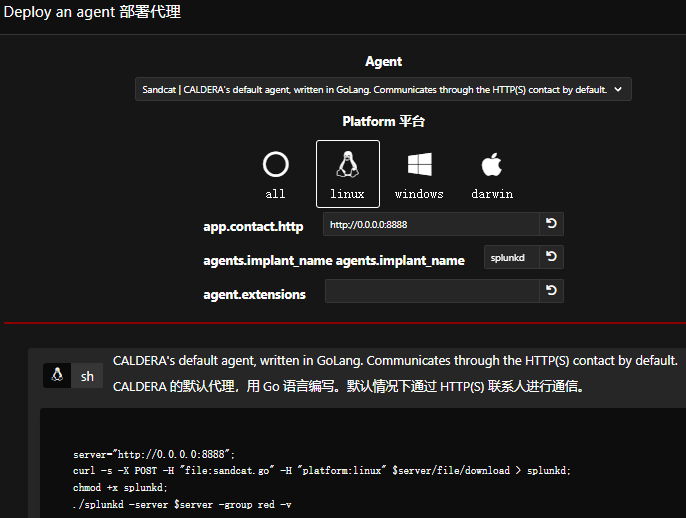Click the dropdown chevron arrow for Agent
This screenshot has width=686, height=518.
pos(618,89)
